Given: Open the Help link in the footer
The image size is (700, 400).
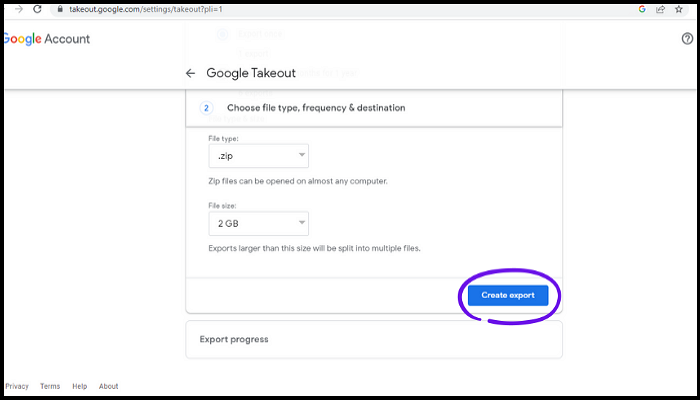Looking at the screenshot, I should click(80, 386).
